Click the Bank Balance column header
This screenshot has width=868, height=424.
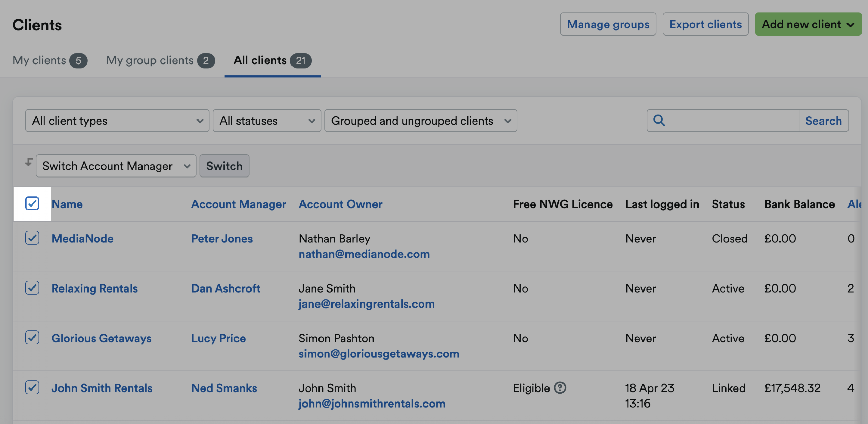pyautogui.click(x=799, y=204)
